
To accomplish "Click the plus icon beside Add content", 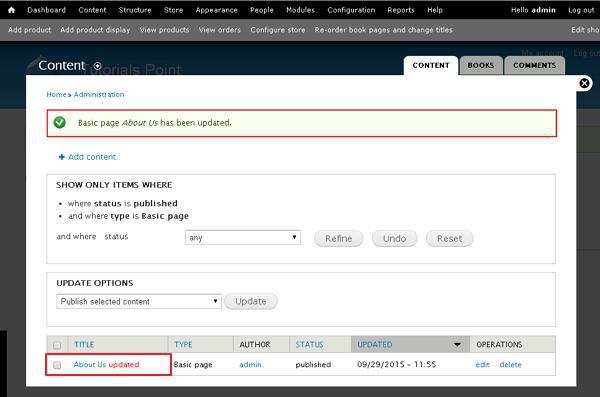I will click(62, 157).
